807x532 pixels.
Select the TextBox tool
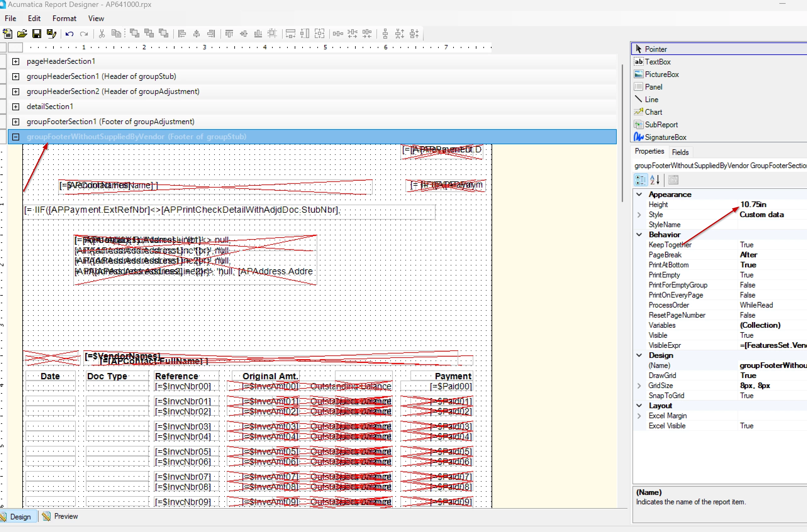pyautogui.click(x=657, y=62)
